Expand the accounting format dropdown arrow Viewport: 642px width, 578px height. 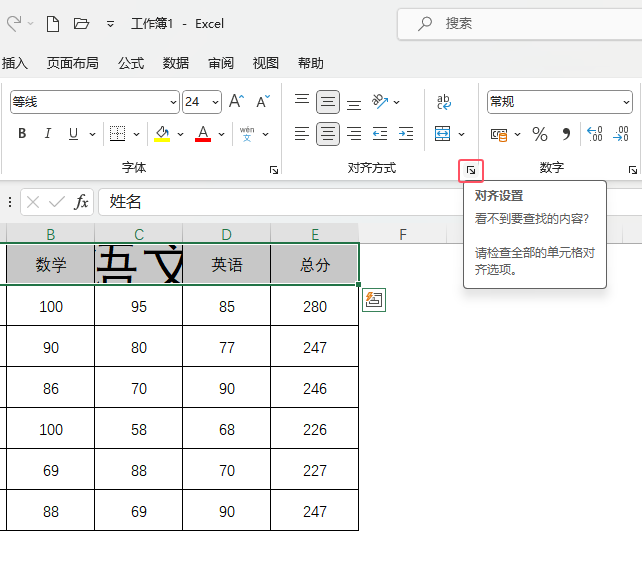tap(518, 134)
